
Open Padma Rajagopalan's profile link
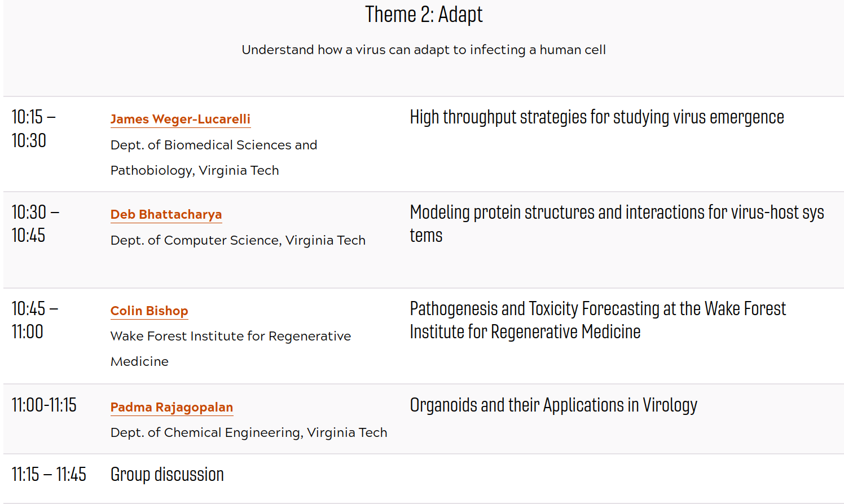(172, 407)
